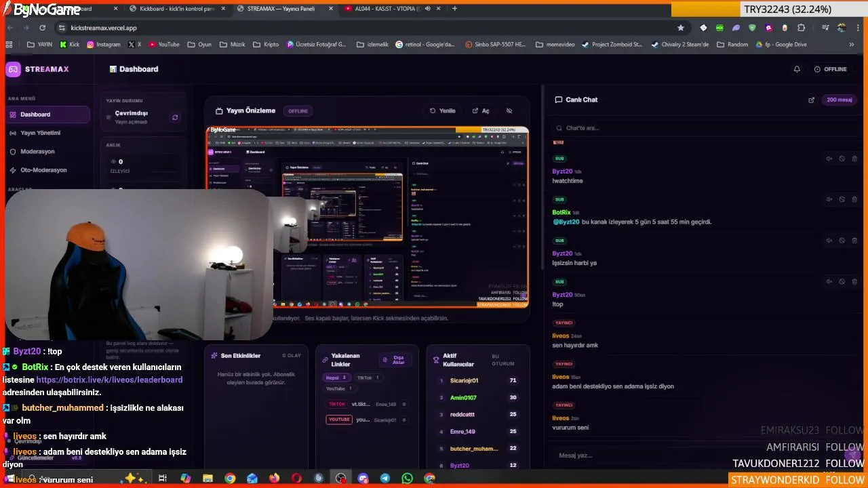Viewport: 868px width, 488px height.
Task: Mute user on Byzt20 !watchtime message
Action: [829, 159]
